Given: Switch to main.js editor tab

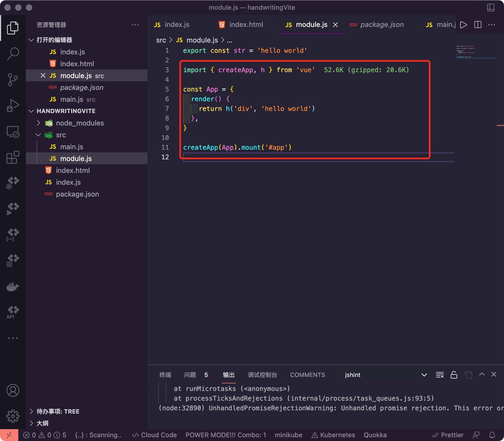Looking at the screenshot, I should click(440, 25).
